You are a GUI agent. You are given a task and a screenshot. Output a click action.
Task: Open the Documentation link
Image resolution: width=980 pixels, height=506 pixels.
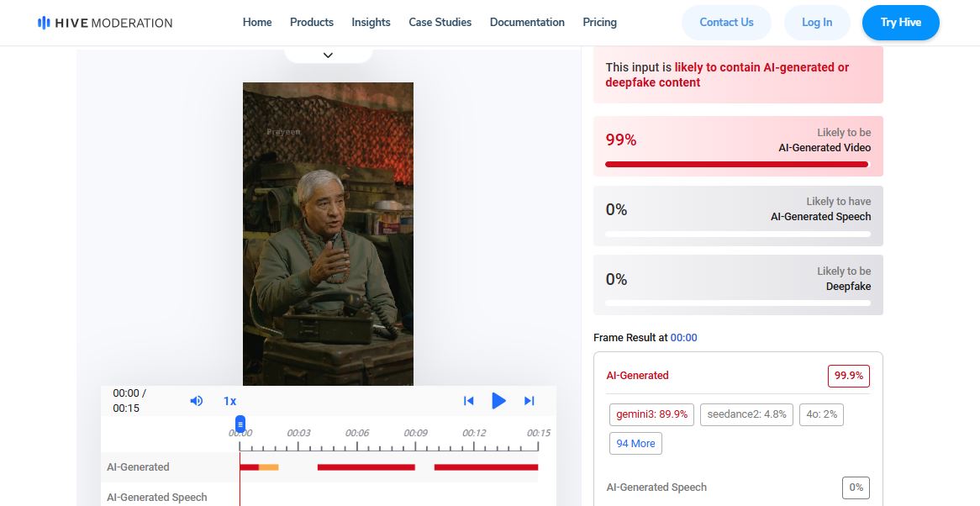click(x=527, y=22)
